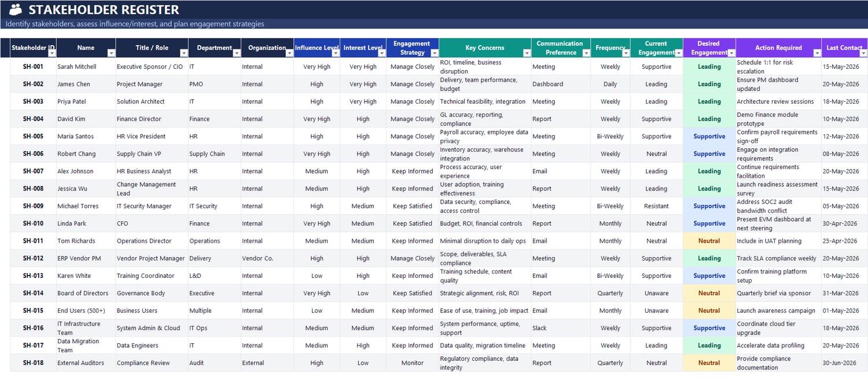Image resolution: width=868 pixels, height=381 pixels.
Task: Click the David Kim name cell
Action: point(86,119)
